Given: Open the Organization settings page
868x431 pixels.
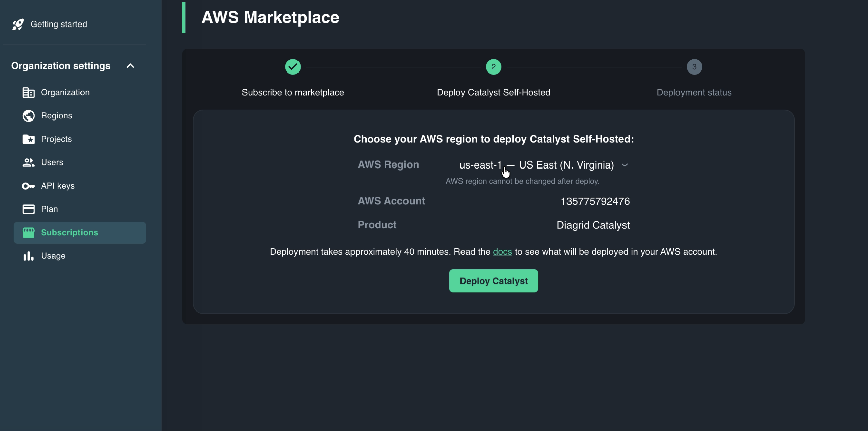Looking at the screenshot, I should [65, 92].
